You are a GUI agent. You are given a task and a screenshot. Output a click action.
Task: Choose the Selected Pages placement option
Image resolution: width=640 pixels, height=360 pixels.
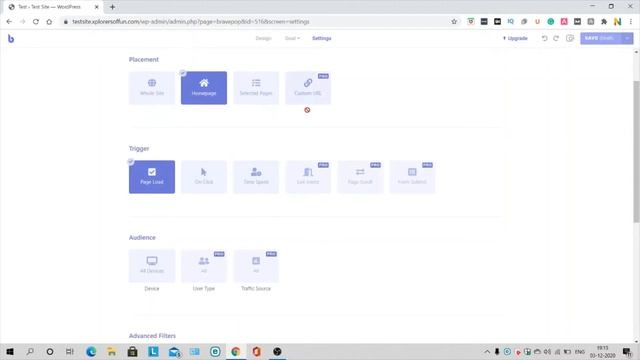coord(256,88)
